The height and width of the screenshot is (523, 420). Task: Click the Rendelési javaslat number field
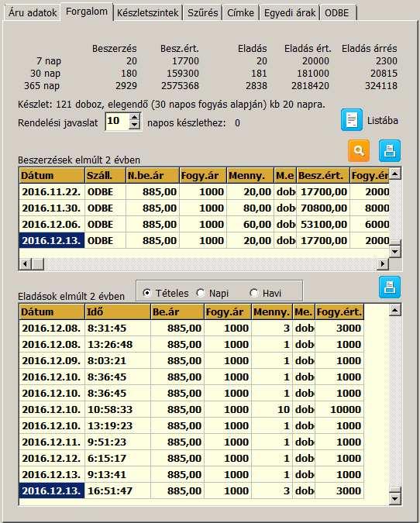(117, 121)
